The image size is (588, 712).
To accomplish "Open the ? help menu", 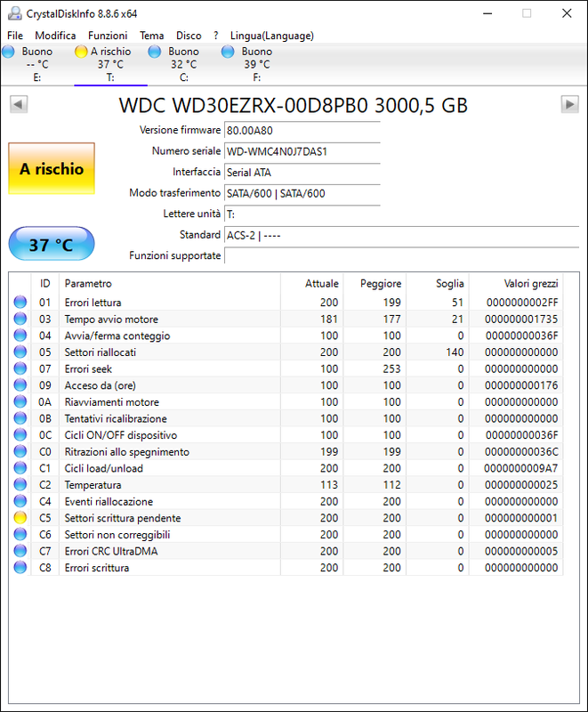I will click(x=216, y=36).
